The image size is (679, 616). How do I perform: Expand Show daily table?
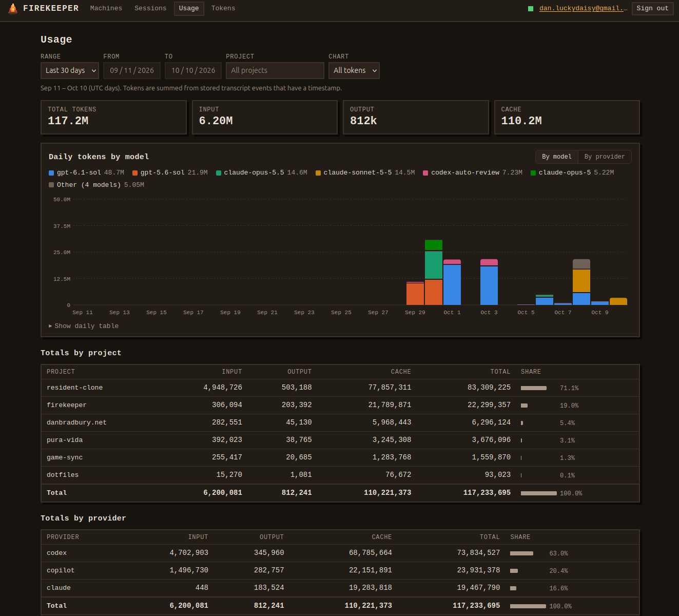(84, 326)
